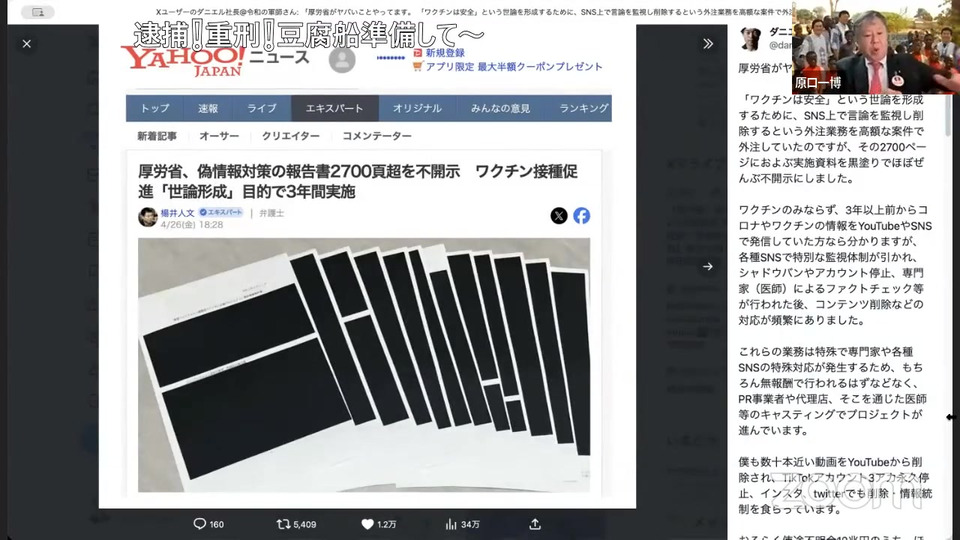The width and height of the screenshot is (960, 540).
Task: Click the 原口一博 video participant thumbnail
Action: click(x=876, y=47)
